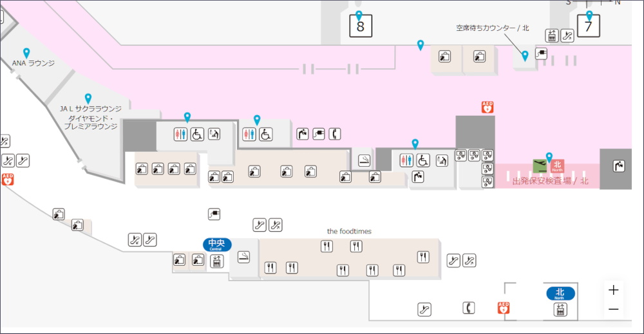
Task: Open the ANA Lounge location pin
Action: 26,53
